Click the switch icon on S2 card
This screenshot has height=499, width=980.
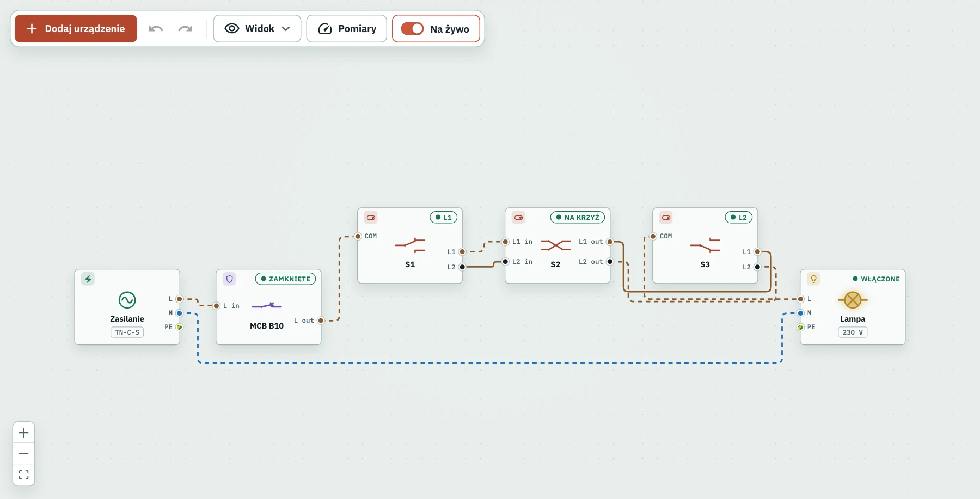(x=518, y=217)
